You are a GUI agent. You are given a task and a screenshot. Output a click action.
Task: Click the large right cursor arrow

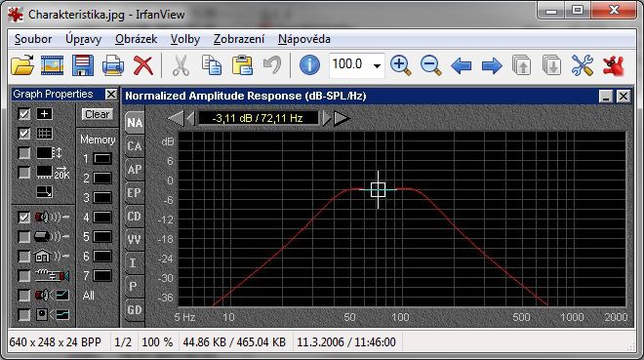tap(342, 118)
